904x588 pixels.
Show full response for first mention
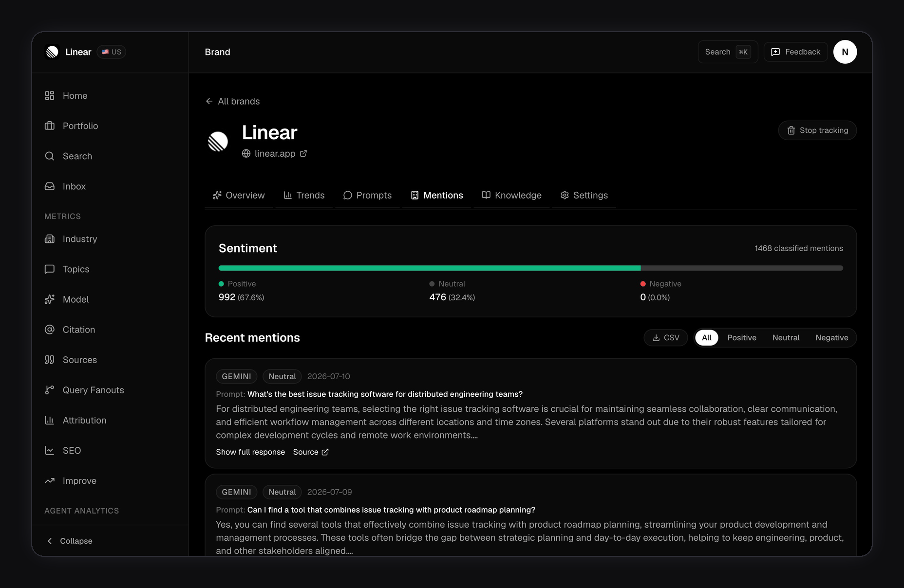click(250, 452)
